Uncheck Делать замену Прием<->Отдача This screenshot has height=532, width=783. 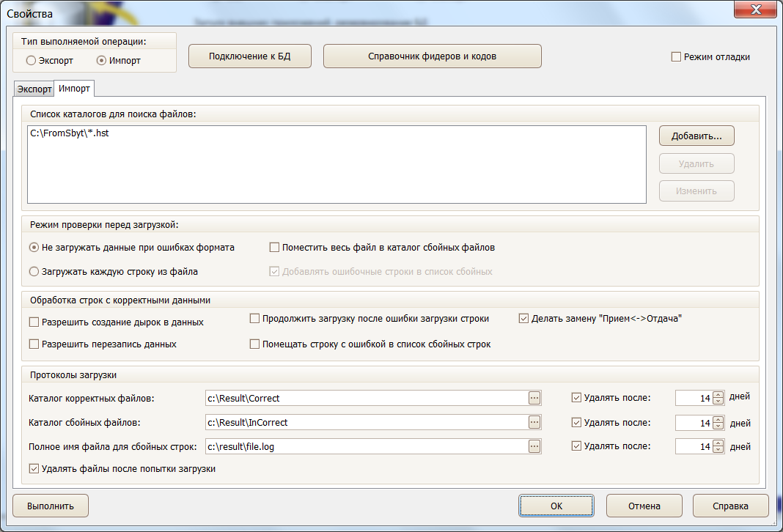click(523, 319)
